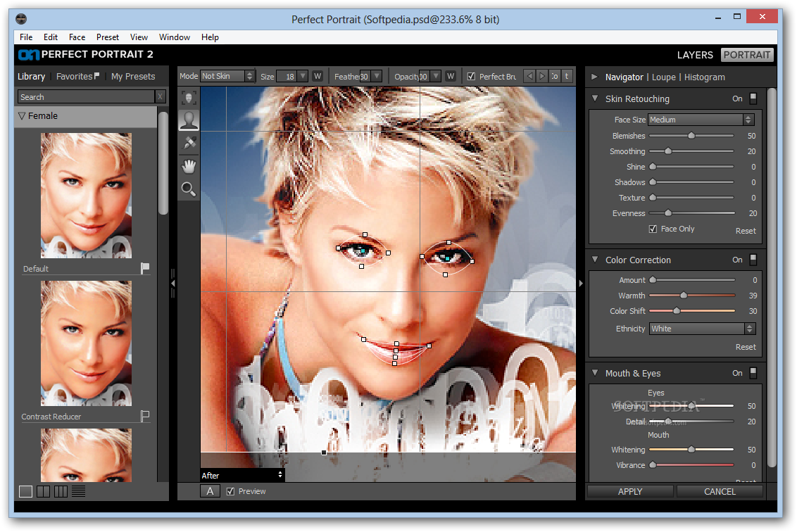797x532 pixels.
Task: Open the Face menu
Action: [x=77, y=37]
